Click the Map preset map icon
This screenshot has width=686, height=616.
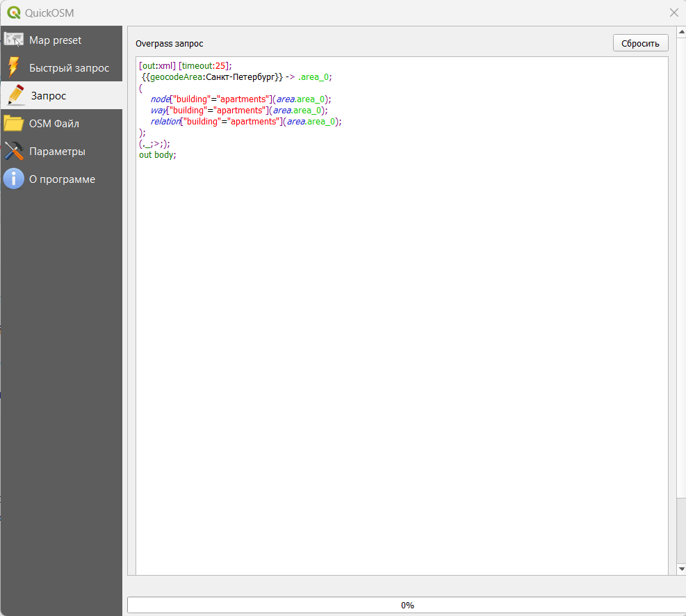click(x=14, y=40)
